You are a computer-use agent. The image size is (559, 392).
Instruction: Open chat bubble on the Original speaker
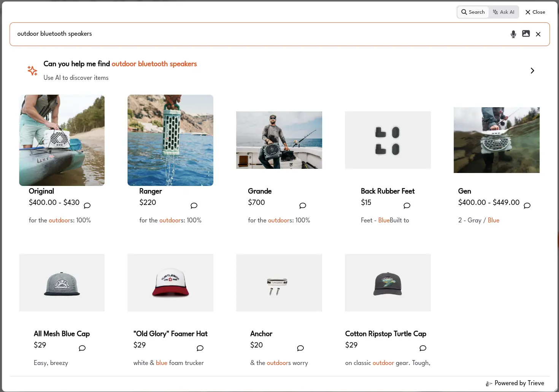(87, 205)
